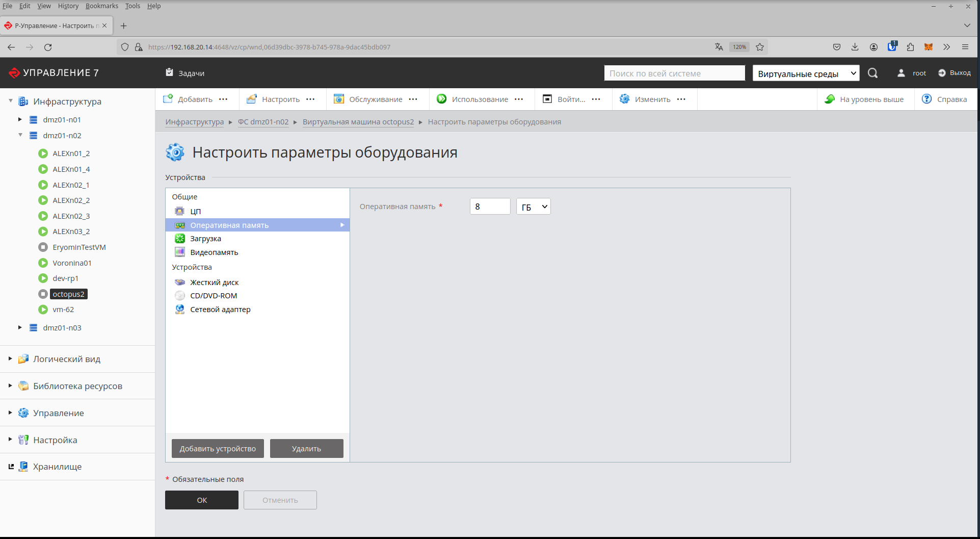
Task: Open Справка help icon
Action: 926,99
